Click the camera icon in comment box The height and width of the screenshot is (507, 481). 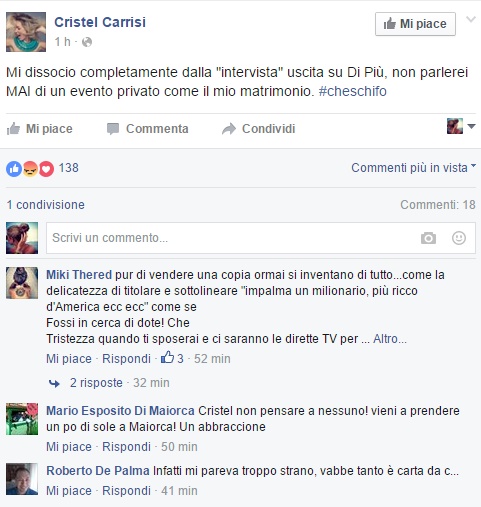(428, 238)
